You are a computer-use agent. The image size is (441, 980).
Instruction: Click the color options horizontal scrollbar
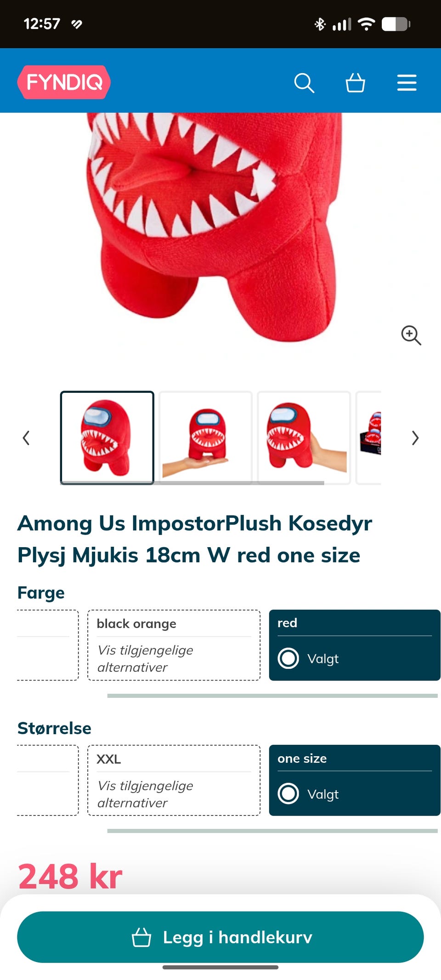[x=272, y=696]
